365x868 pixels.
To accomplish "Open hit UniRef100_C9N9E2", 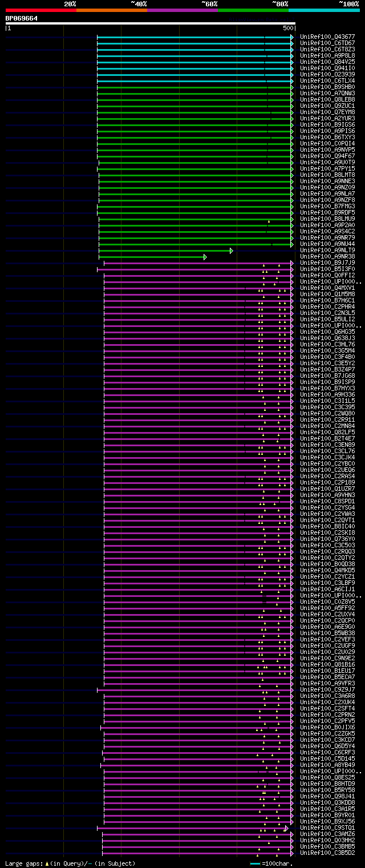I will coord(327,658).
